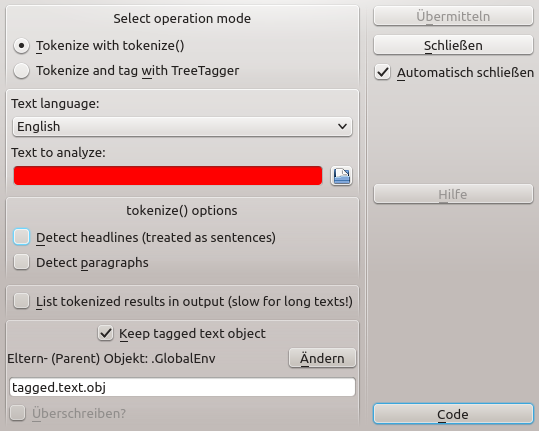Click the 'Ändern' button for parent object
The height and width of the screenshot is (431, 539).
coord(322,358)
